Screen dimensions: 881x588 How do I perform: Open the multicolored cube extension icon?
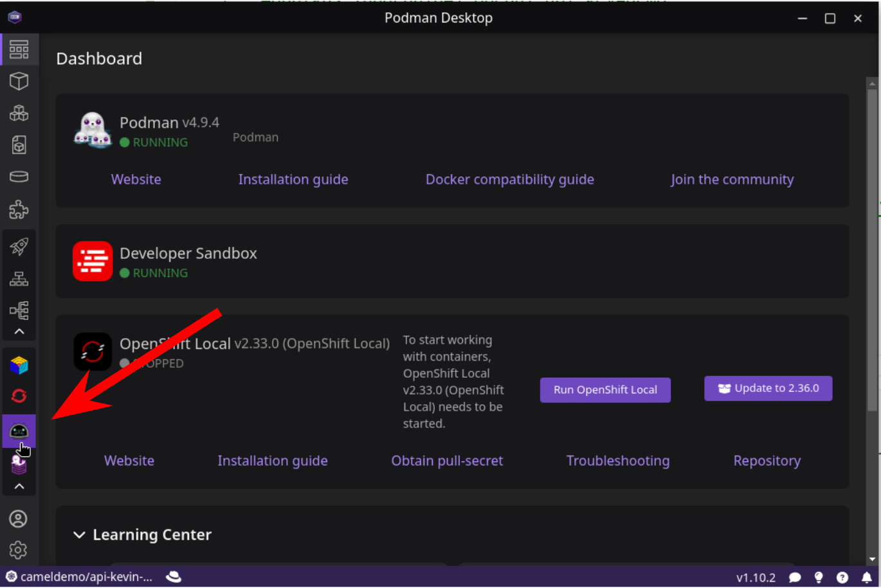19,365
